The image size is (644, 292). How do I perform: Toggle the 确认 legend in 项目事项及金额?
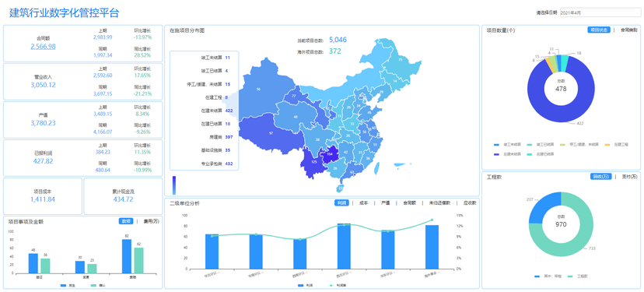97,285
